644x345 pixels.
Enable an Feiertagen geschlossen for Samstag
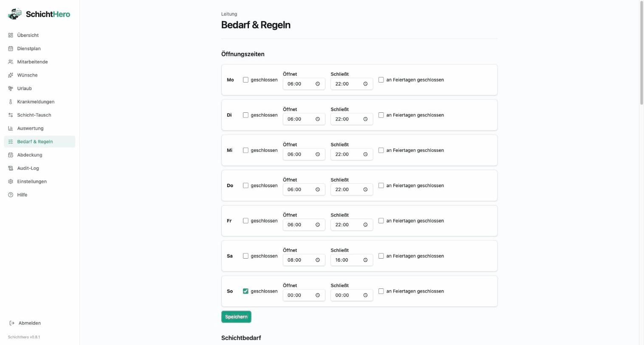pyautogui.click(x=381, y=256)
